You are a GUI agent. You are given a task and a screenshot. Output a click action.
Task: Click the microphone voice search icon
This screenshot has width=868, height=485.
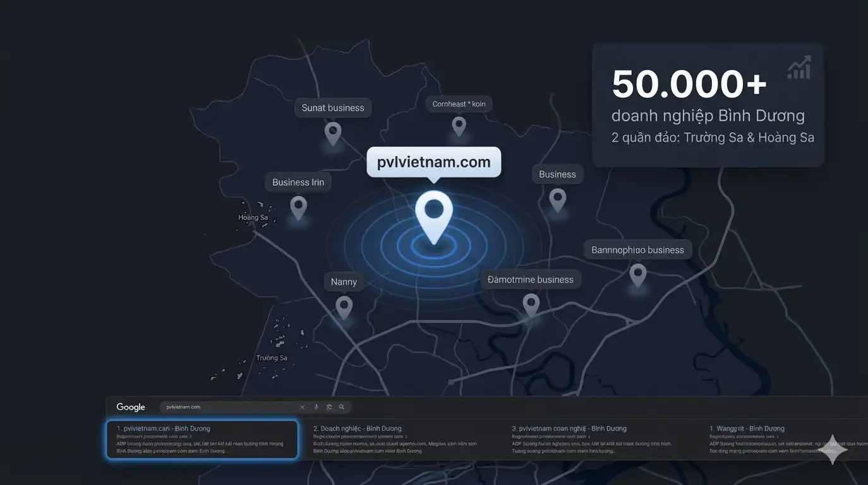coord(316,407)
